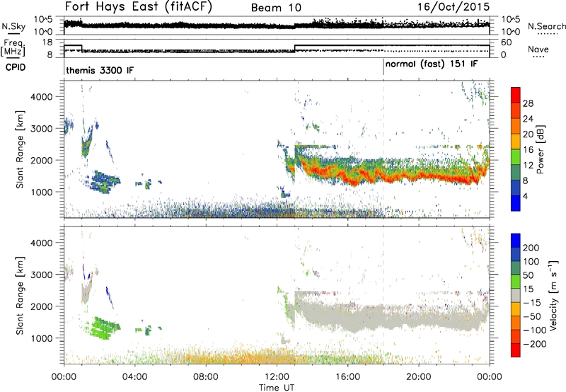
Task: Click the 'normal (fast) 151 IF' text
Action: coord(432,64)
